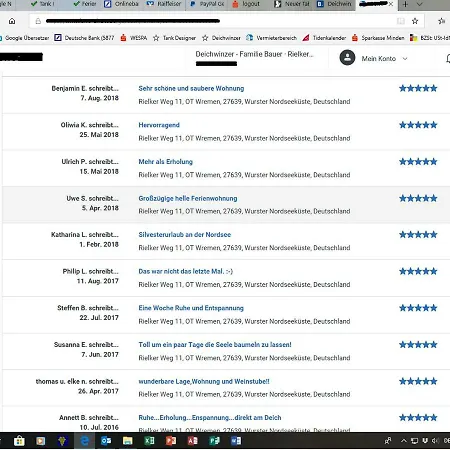Open Word from the taskbar
Screen dimensions: 450x450
tap(236, 441)
